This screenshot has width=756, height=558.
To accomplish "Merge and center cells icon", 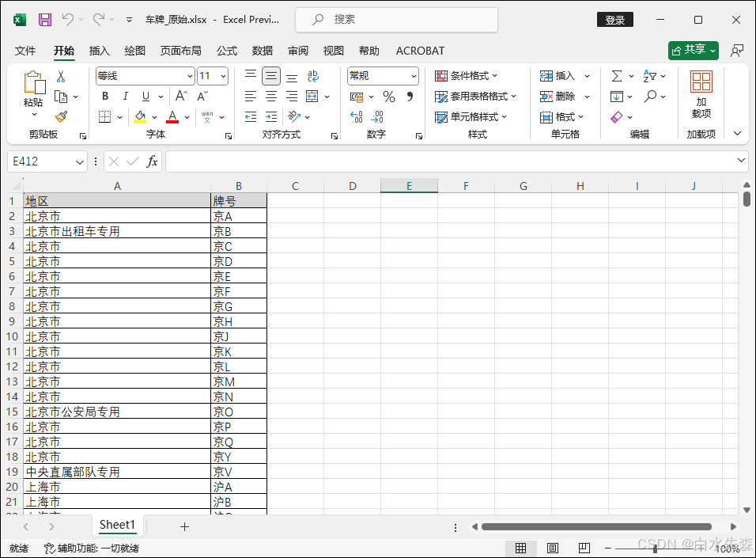I will [x=312, y=96].
